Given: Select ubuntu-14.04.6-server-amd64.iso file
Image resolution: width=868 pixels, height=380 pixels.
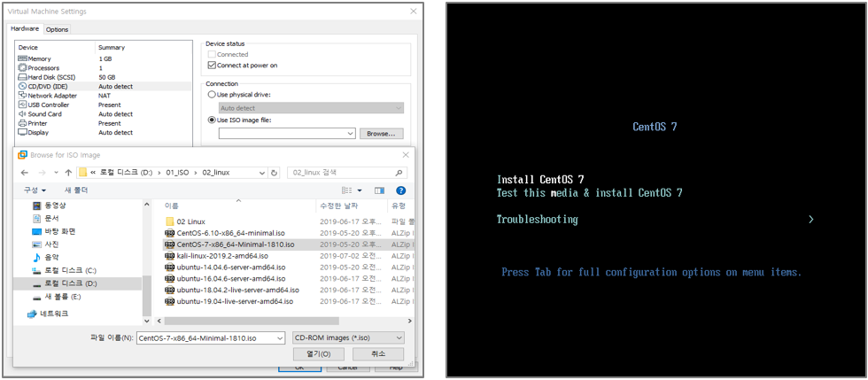Looking at the screenshot, I should coord(231,267).
